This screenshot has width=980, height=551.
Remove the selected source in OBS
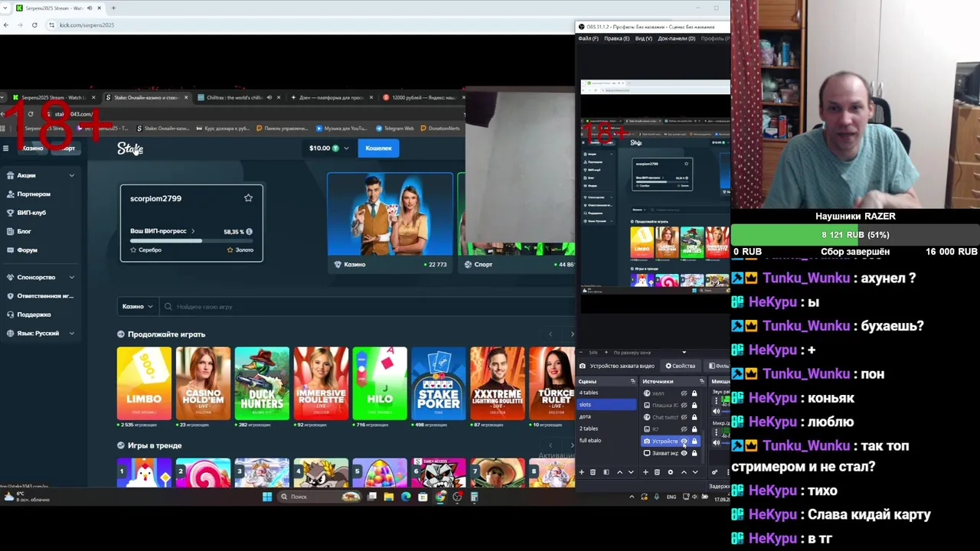click(x=657, y=472)
